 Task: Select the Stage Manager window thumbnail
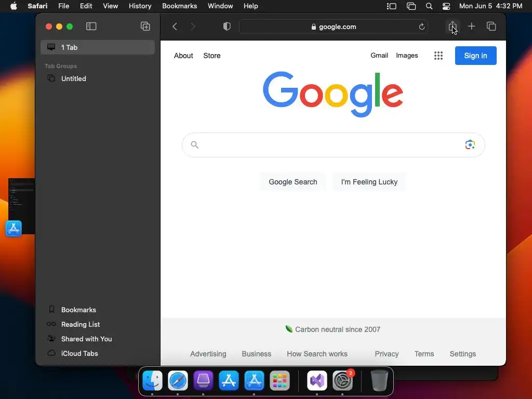[x=22, y=206]
